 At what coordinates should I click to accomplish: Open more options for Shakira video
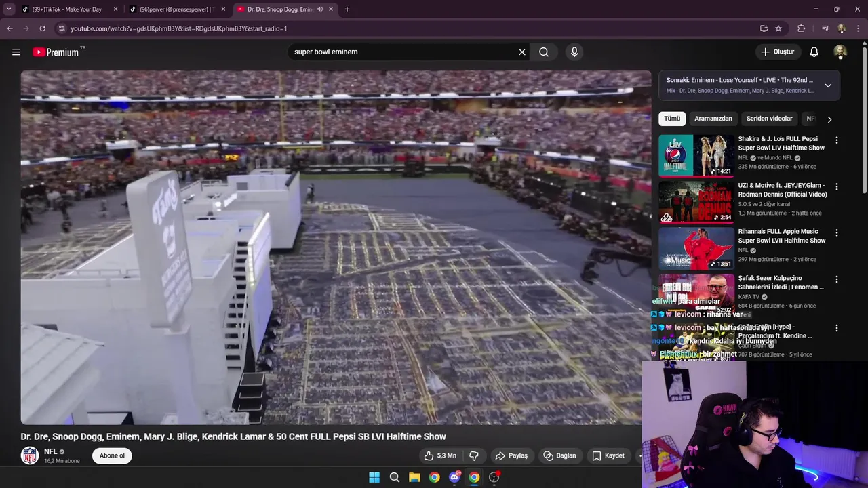[837, 140]
